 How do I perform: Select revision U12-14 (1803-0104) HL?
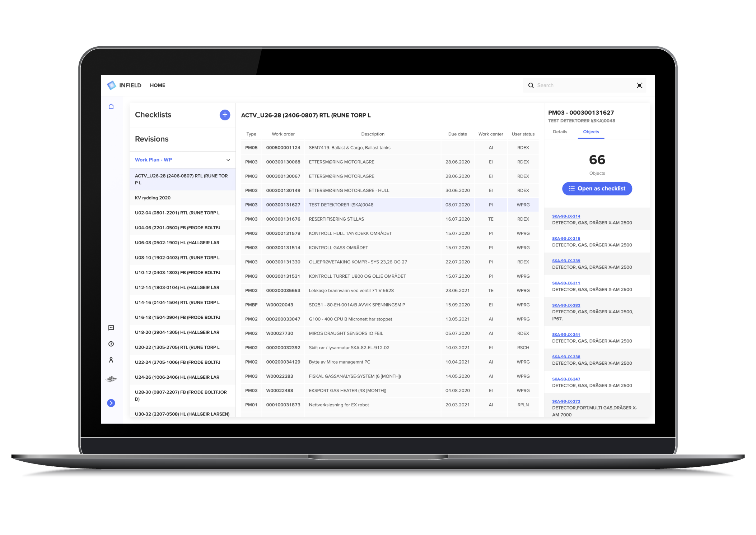click(x=182, y=288)
